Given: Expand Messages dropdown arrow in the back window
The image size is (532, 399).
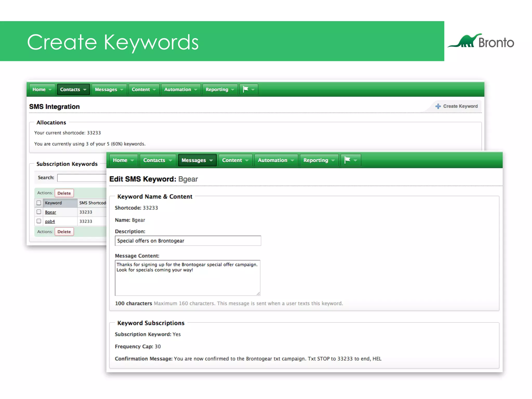Looking at the screenshot, I should (x=122, y=90).
